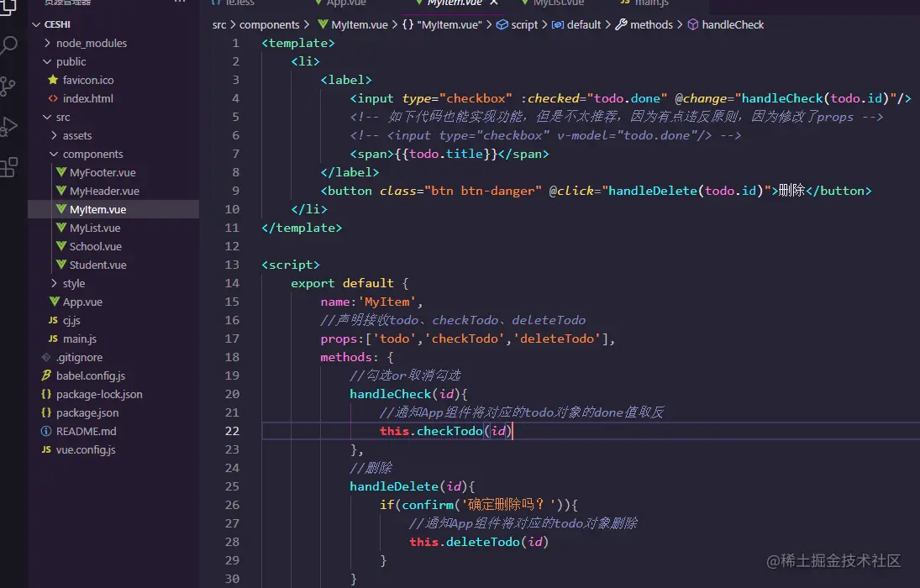Expand the node_modules folder
Image resolution: width=920 pixels, height=588 pixels.
48,43
